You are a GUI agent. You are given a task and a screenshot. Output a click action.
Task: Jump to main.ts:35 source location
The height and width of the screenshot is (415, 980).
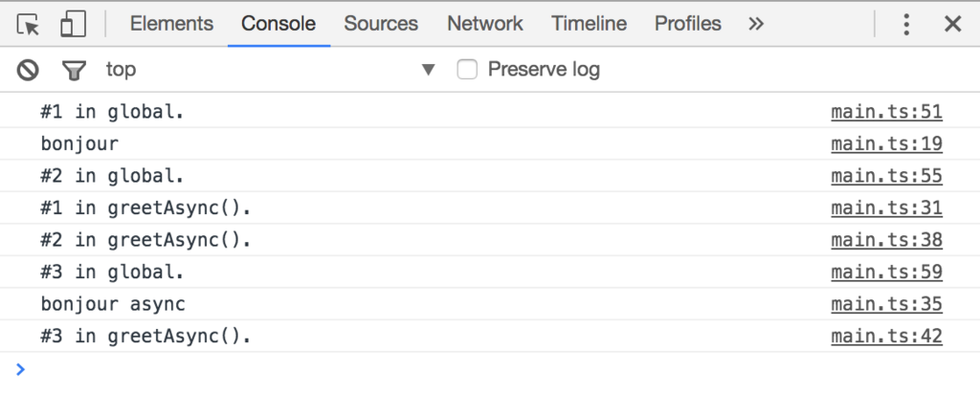(x=886, y=304)
